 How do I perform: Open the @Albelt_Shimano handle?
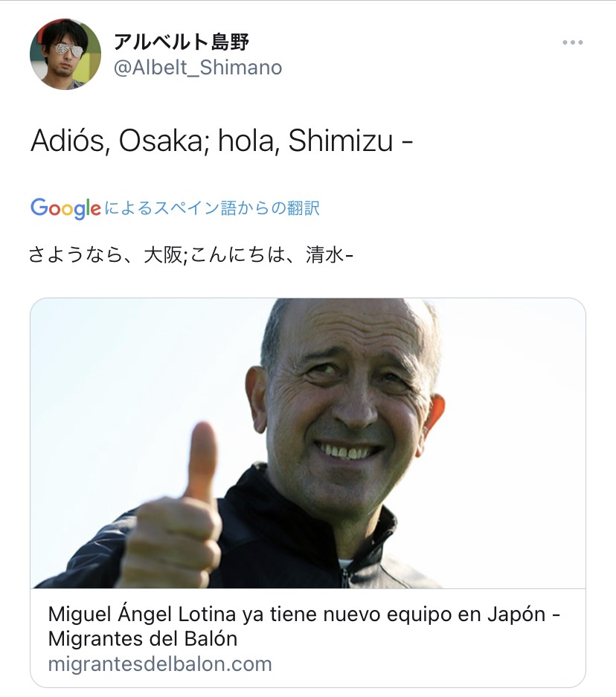pyautogui.click(x=198, y=68)
